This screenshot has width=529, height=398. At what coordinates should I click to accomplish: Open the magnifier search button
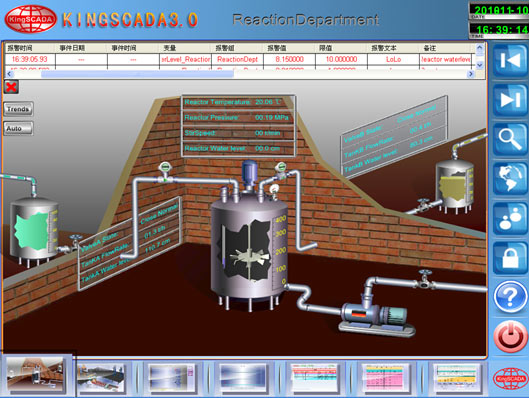tap(510, 139)
